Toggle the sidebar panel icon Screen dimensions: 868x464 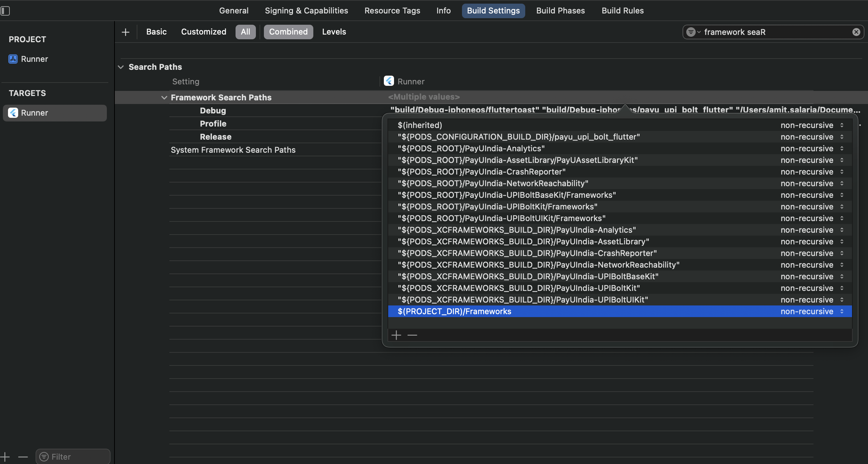click(5, 11)
